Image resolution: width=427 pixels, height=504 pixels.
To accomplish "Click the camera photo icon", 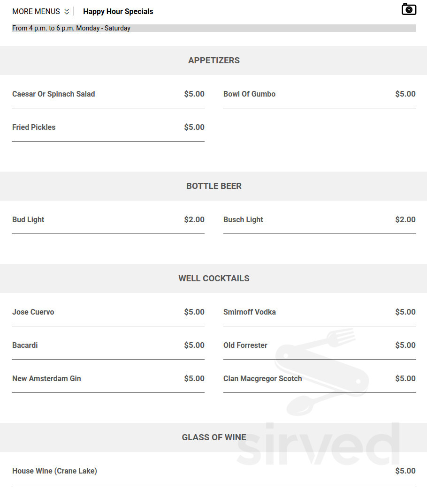I will (409, 9).
